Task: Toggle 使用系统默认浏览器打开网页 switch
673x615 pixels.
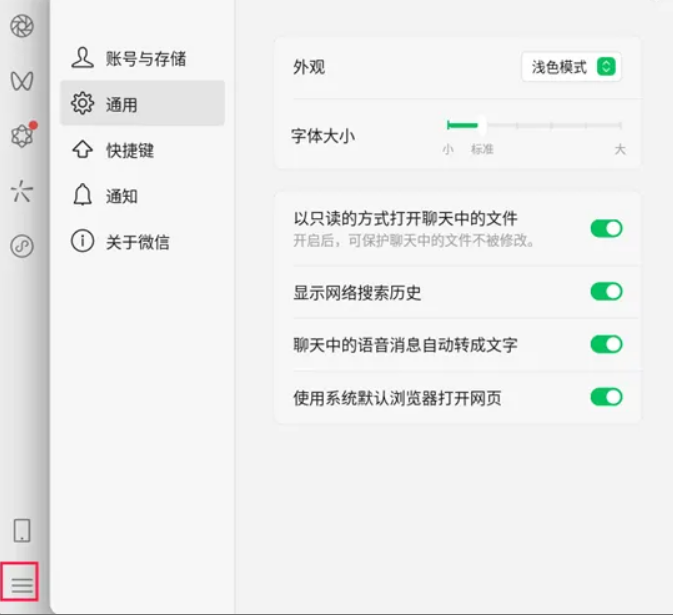Action: point(606,397)
